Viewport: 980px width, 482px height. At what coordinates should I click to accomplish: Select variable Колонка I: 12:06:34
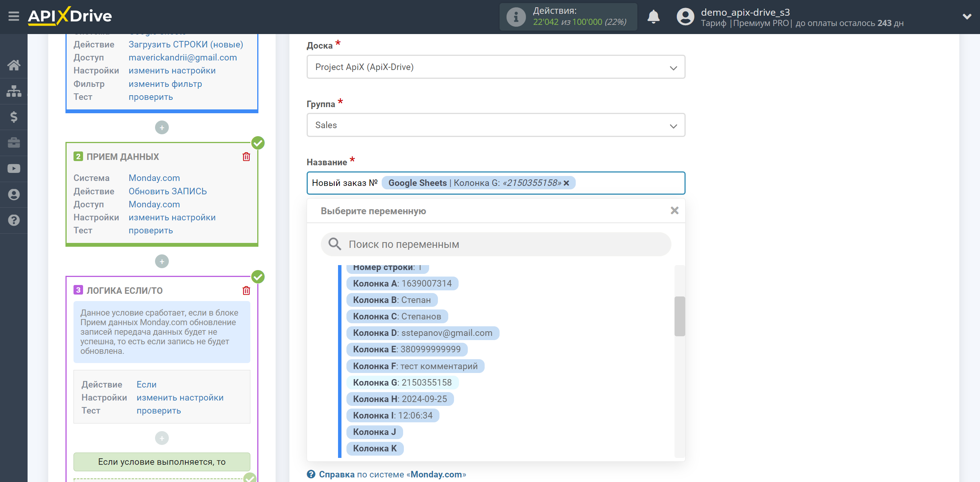[392, 415]
